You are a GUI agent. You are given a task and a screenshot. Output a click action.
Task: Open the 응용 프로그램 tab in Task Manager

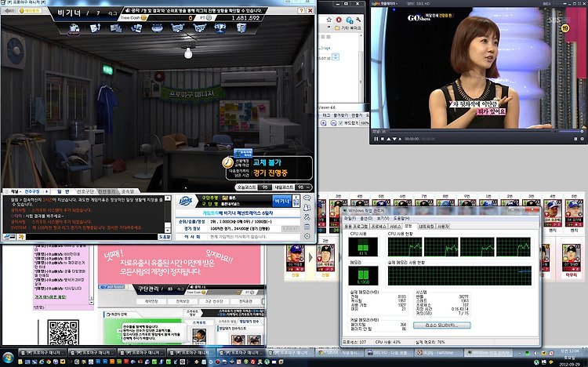[356, 227]
